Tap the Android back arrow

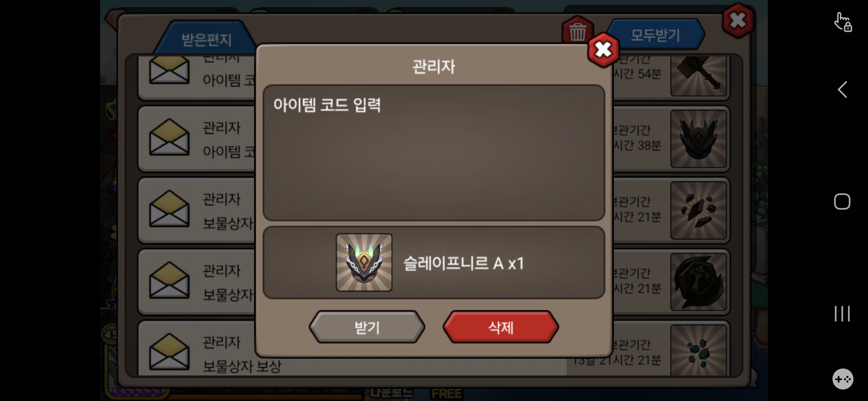842,90
